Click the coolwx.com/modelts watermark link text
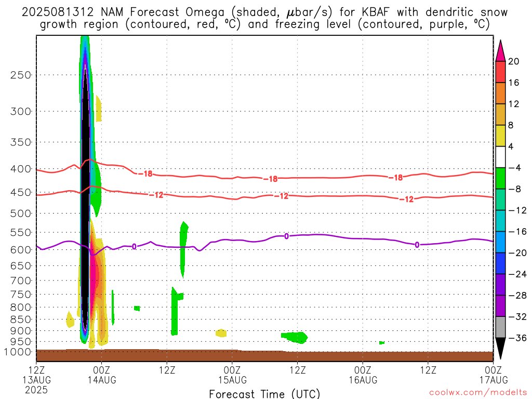532x399 pixels. click(478, 393)
